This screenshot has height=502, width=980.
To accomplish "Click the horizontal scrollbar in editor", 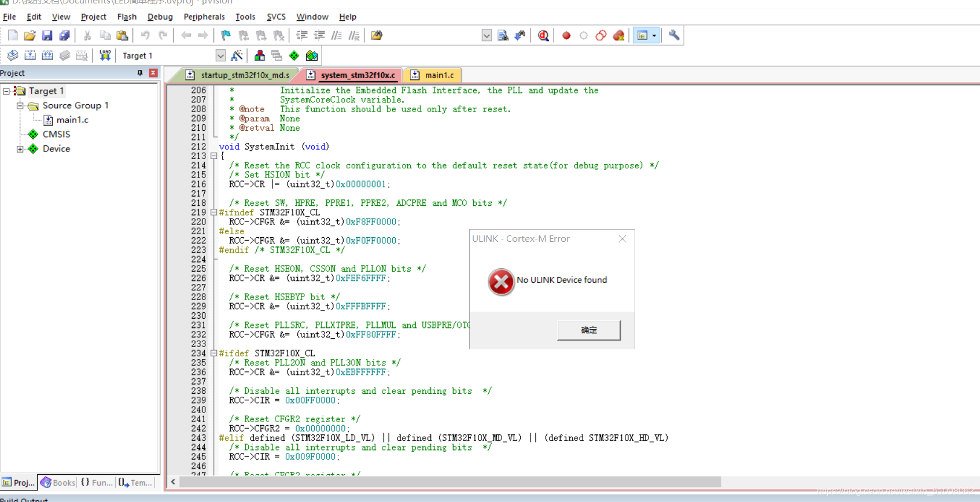I will (x=450, y=482).
